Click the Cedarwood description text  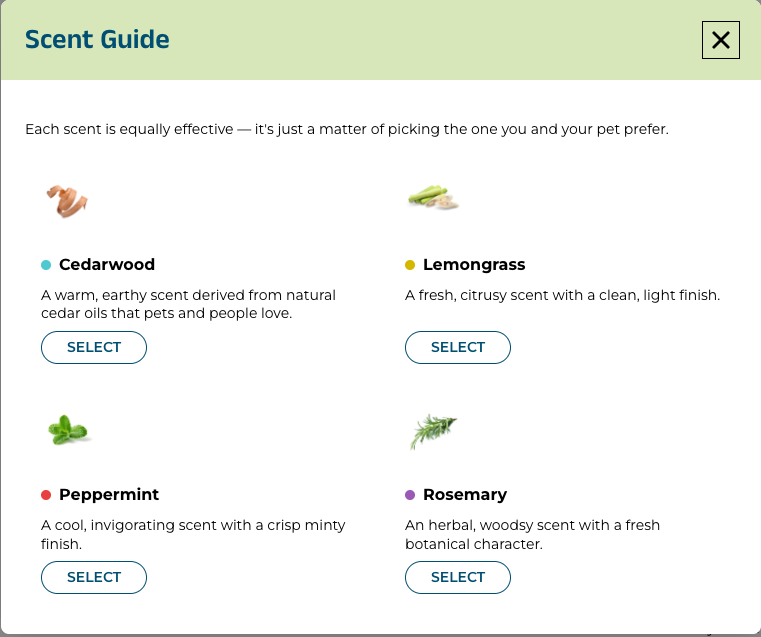[x=188, y=304]
